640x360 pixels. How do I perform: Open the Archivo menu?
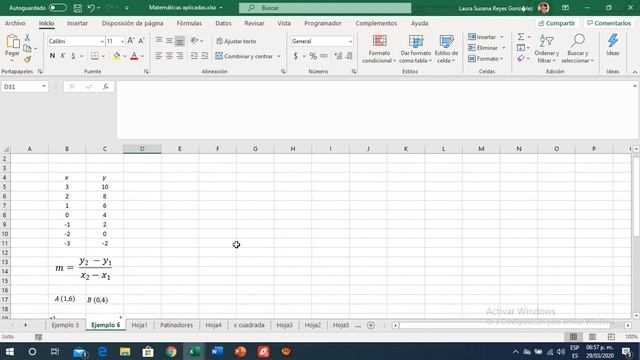(x=15, y=23)
